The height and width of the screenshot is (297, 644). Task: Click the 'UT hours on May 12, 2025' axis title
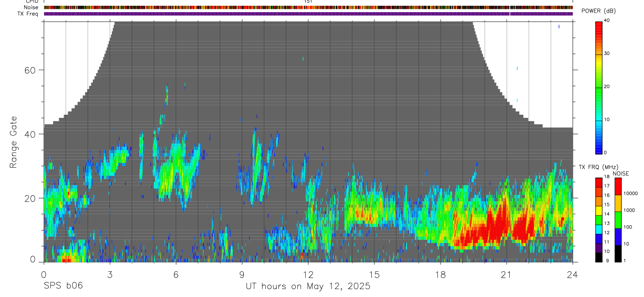308,287
